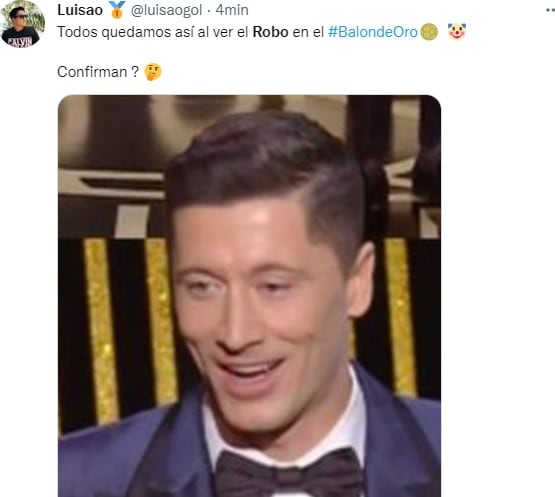Image resolution: width=555 pixels, height=497 pixels.
Task: Click the thinking face emoji
Action: [x=153, y=72]
